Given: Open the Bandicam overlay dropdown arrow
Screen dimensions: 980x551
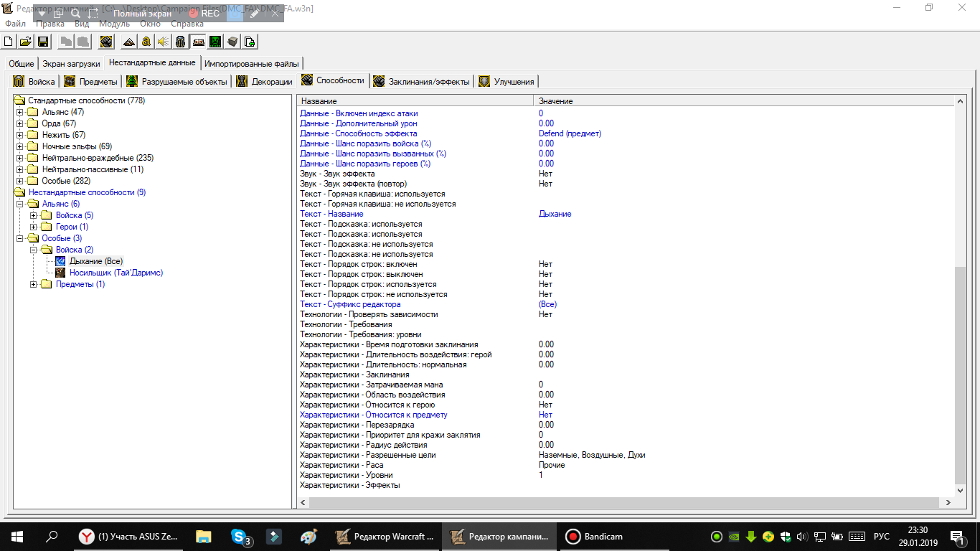Looking at the screenshot, I should (42, 14).
